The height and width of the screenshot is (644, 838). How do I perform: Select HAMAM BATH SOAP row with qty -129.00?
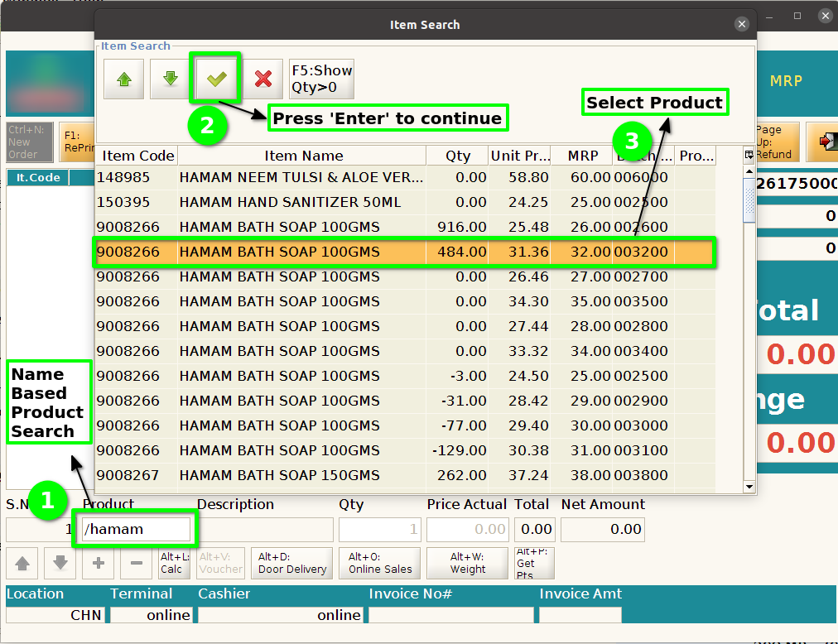[x=405, y=450]
